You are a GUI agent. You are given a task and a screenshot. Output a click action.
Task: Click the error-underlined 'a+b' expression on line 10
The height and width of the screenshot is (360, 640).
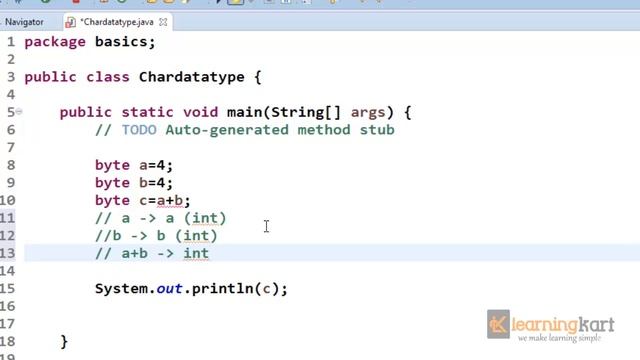170,201
